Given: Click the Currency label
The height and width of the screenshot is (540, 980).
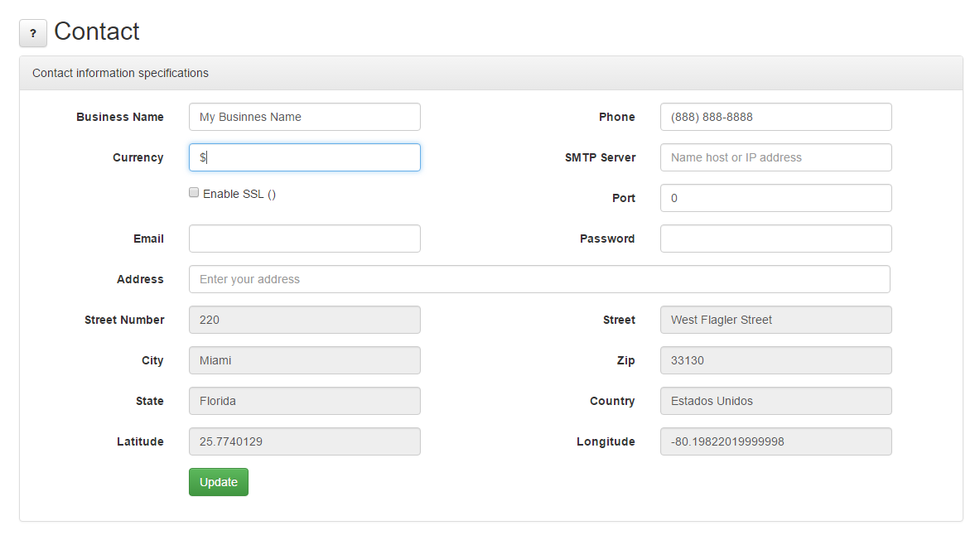Looking at the screenshot, I should coord(138,158).
